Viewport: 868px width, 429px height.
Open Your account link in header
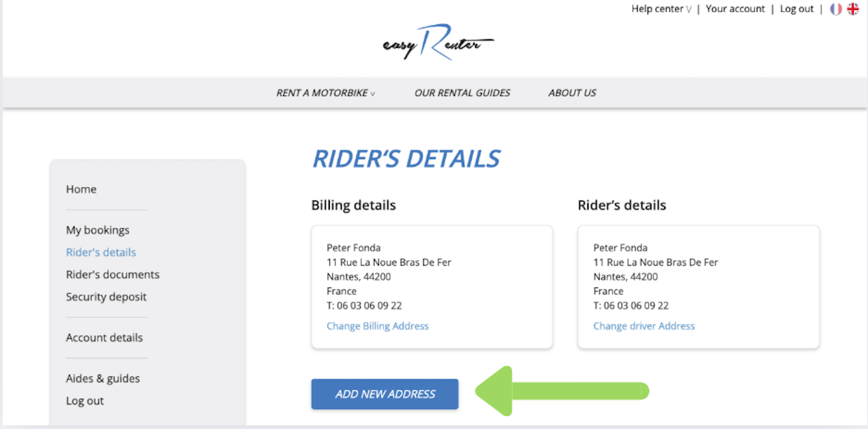coord(735,9)
